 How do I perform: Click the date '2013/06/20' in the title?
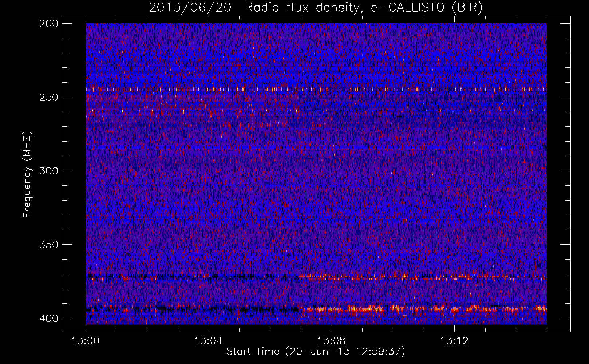tap(190, 7)
